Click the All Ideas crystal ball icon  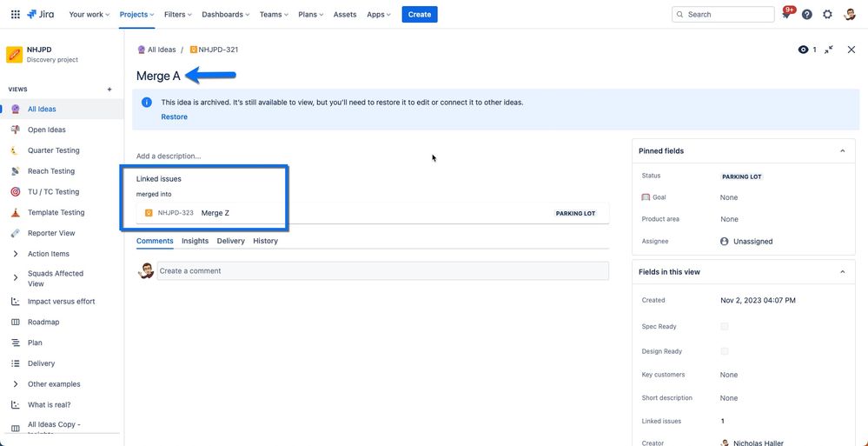coord(16,110)
